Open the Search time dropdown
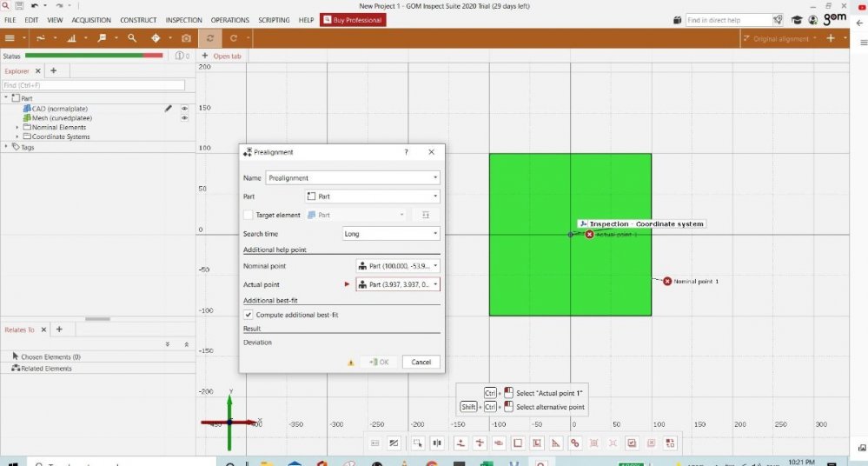The image size is (868, 466). click(x=391, y=234)
